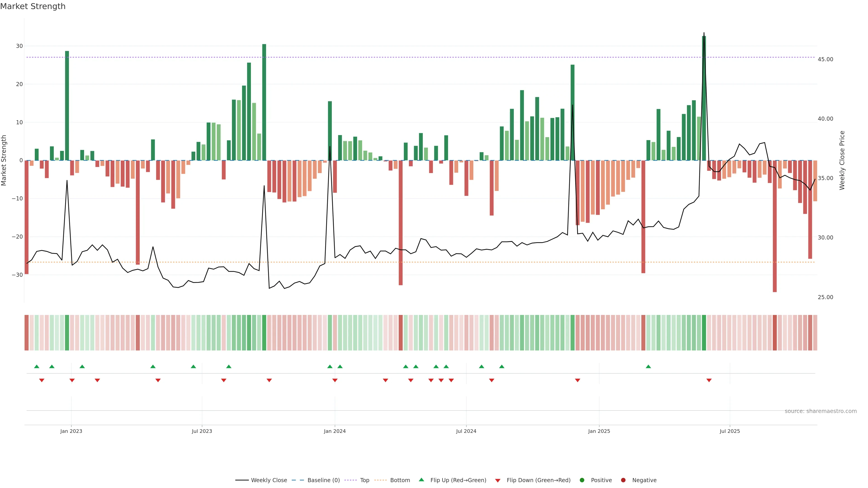Click the red Flip Down triangle legend icon
The width and height of the screenshot is (868, 488).
click(x=498, y=481)
